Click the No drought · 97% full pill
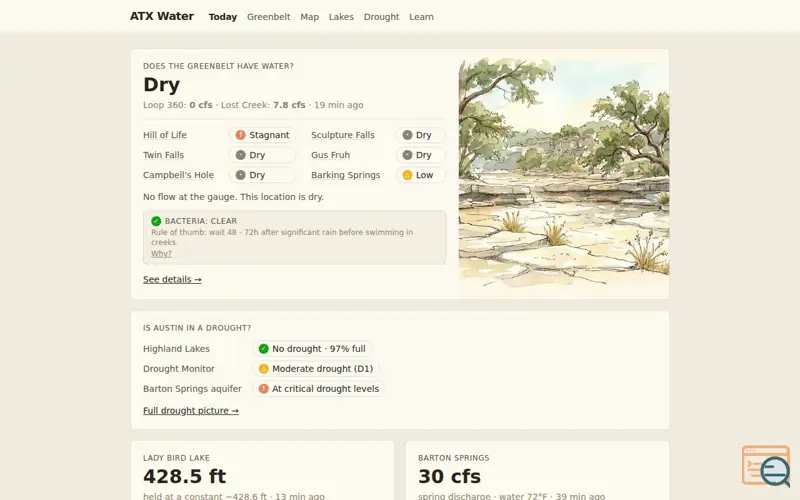The width and height of the screenshot is (800, 500). pos(312,348)
